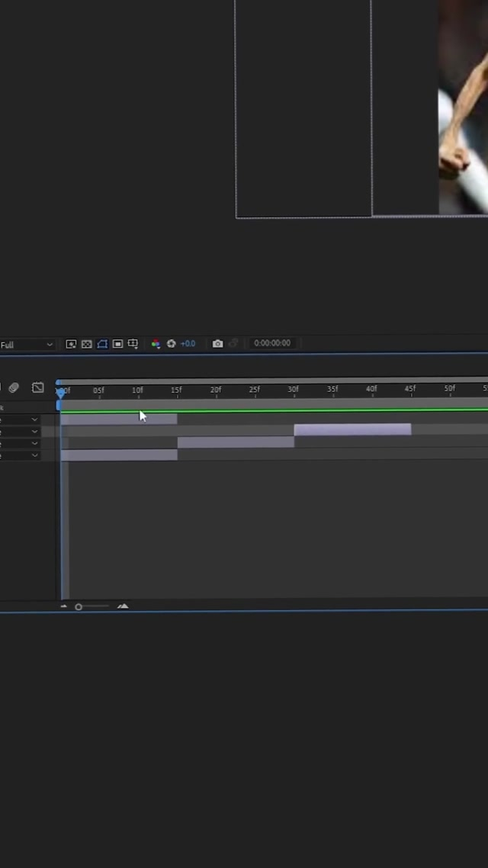Screen dimensions: 488x868
Task: Take a snapshot with the camera icon
Action: (x=217, y=344)
